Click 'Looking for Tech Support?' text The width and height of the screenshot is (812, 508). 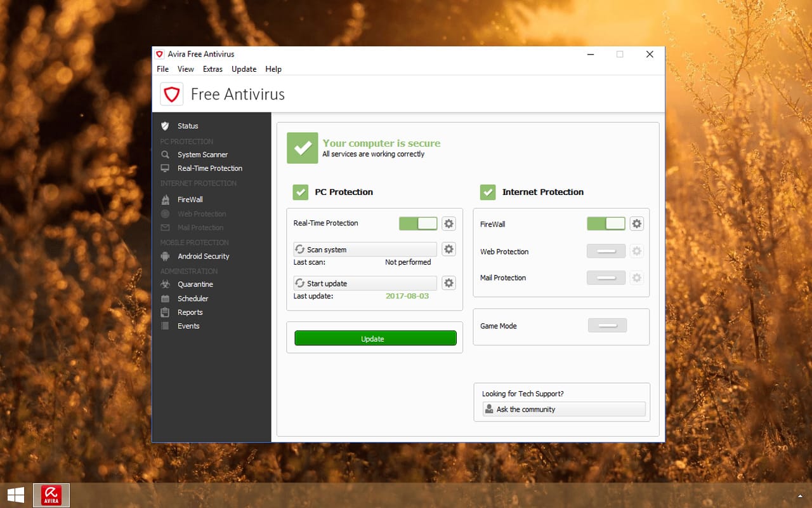pos(523,394)
